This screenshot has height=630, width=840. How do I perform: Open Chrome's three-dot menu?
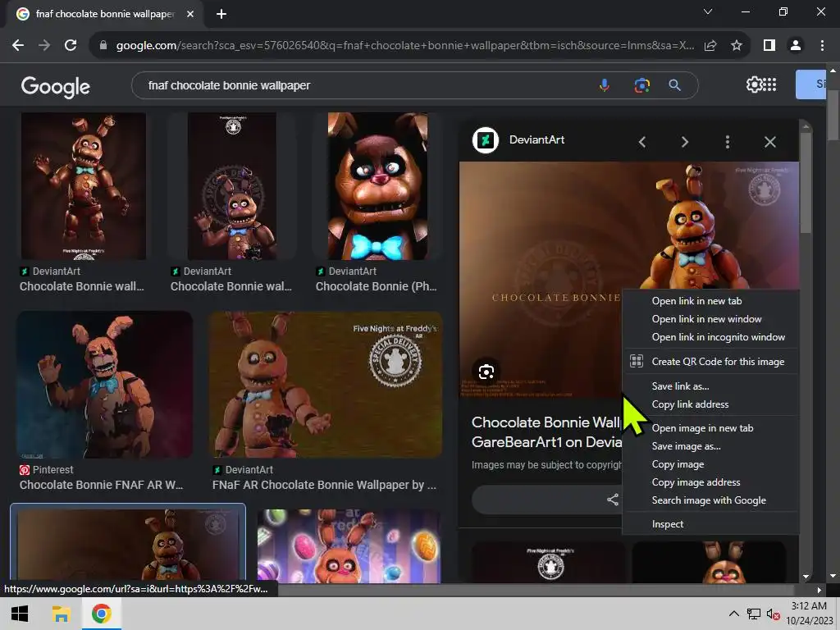click(822, 46)
